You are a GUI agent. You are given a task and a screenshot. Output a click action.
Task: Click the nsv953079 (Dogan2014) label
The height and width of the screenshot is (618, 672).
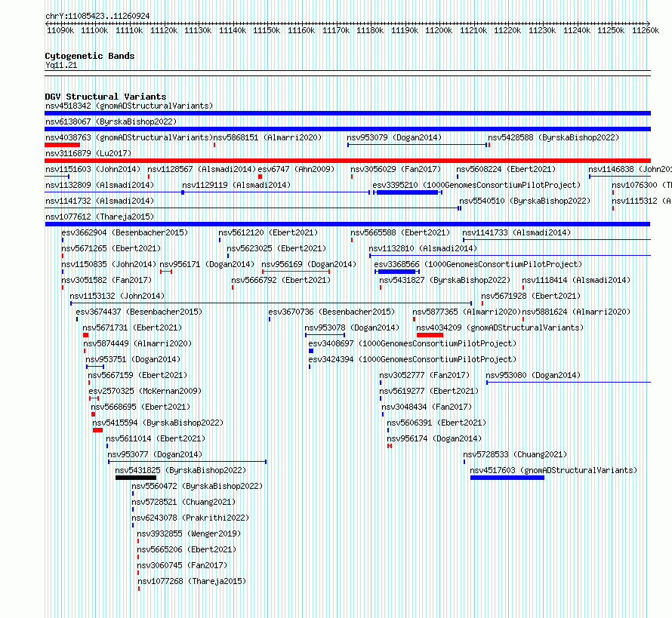pyautogui.click(x=394, y=137)
